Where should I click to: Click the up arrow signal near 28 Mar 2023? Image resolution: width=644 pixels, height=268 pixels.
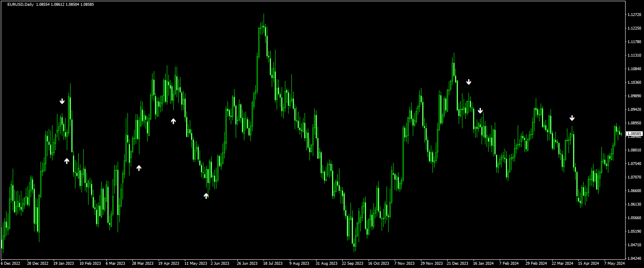pos(139,168)
